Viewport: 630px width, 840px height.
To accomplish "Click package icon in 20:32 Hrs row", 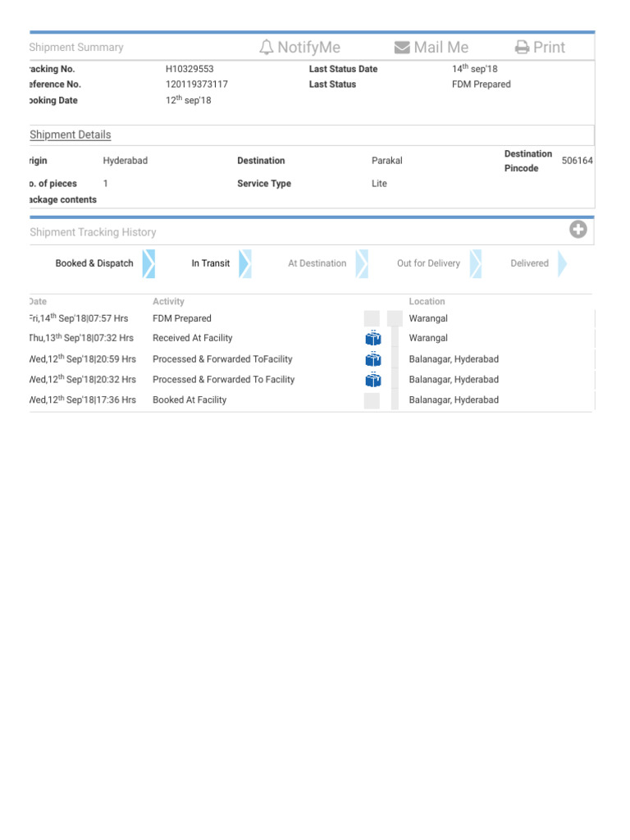I will [x=373, y=379].
